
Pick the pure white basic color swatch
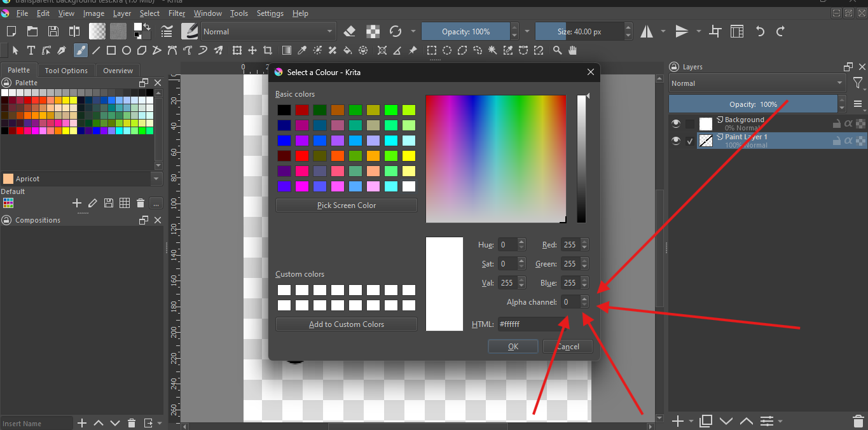[408, 186]
